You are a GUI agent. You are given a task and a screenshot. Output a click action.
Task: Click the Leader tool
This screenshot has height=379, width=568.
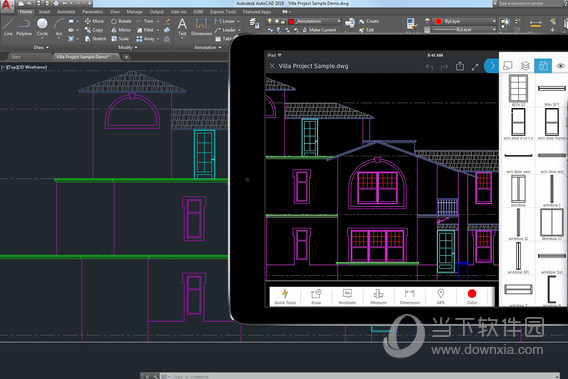225,30
